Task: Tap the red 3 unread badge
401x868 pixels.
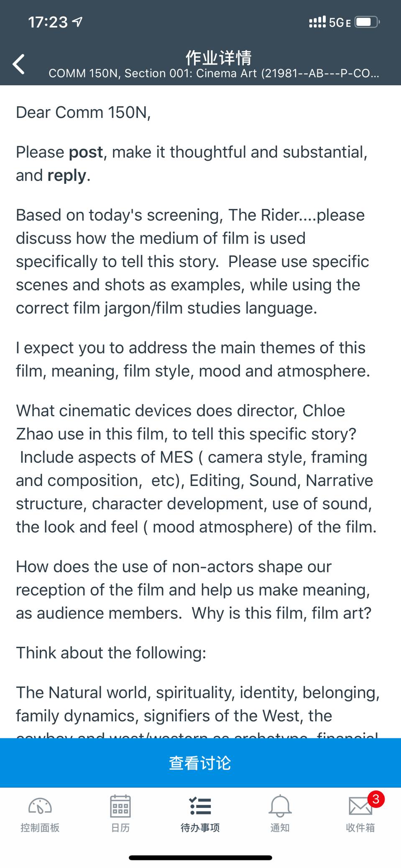Action: 375,799
